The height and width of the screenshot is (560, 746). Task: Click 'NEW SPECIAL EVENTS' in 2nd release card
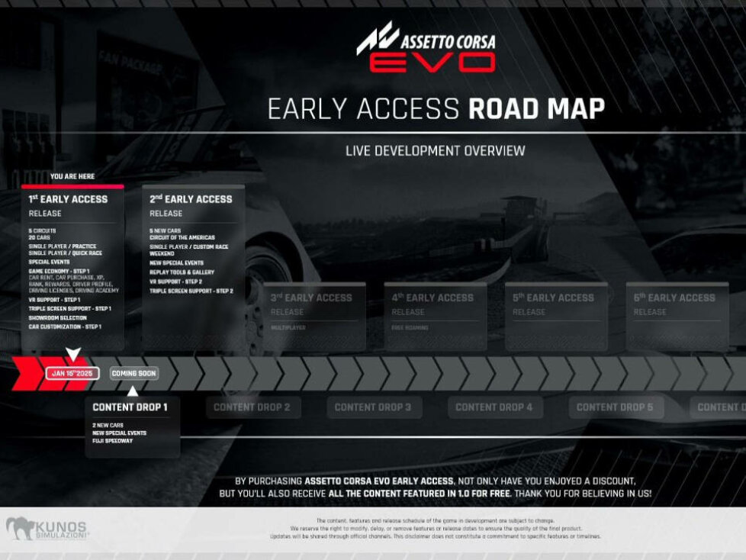click(x=176, y=262)
